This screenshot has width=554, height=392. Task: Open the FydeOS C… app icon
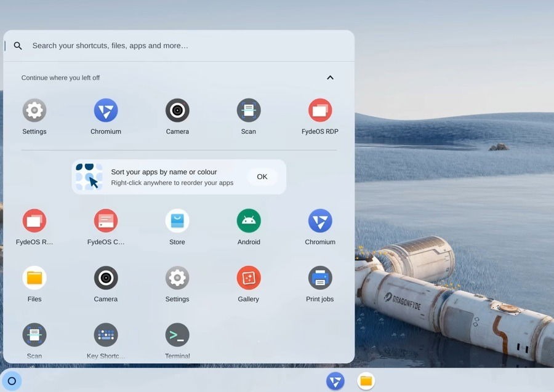[106, 221]
